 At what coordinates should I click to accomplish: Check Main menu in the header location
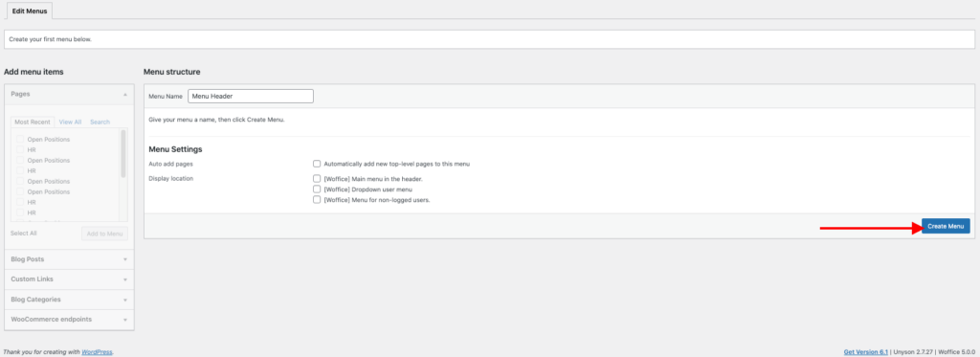(x=317, y=179)
